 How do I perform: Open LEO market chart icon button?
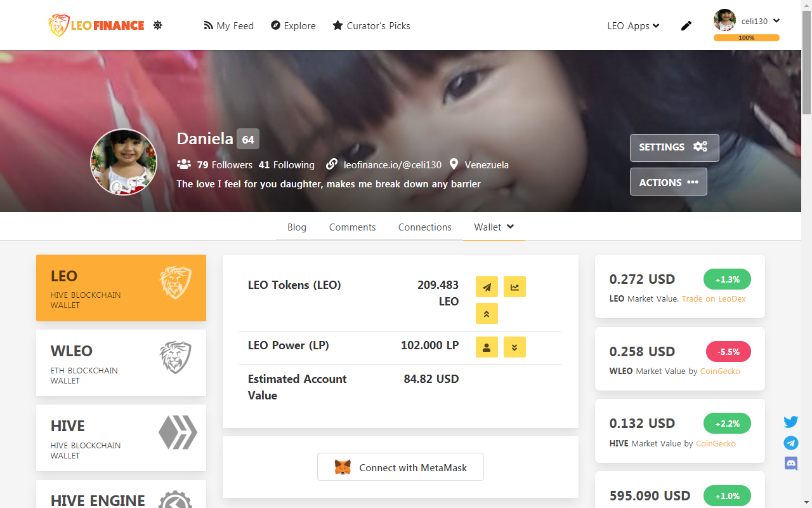click(x=514, y=287)
